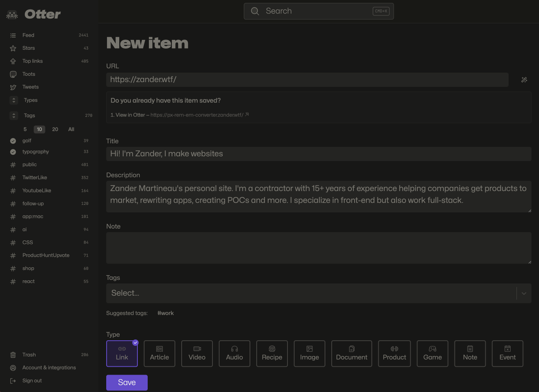Add suggested tag #work
The image size is (539, 392).
pyautogui.click(x=165, y=313)
